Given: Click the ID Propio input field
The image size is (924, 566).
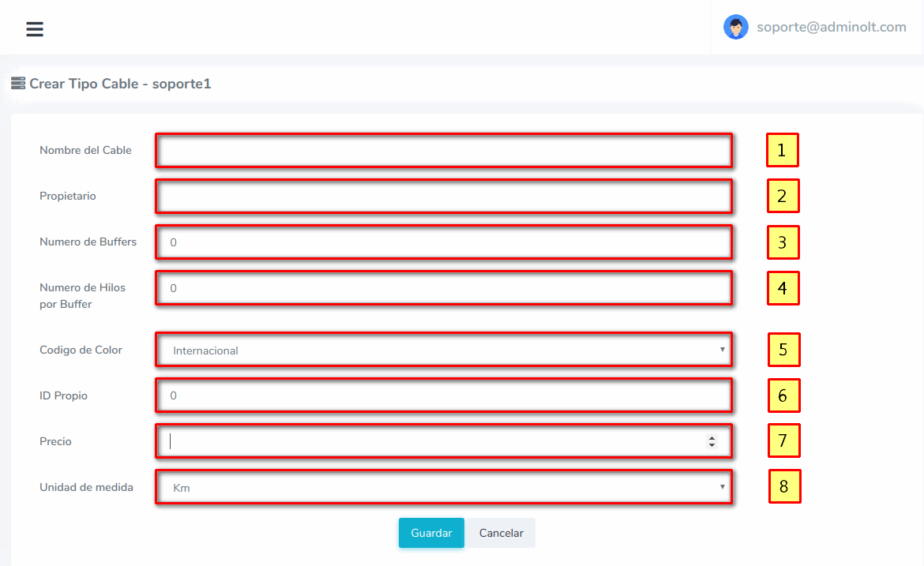Looking at the screenshot, I should click(443, 395).
